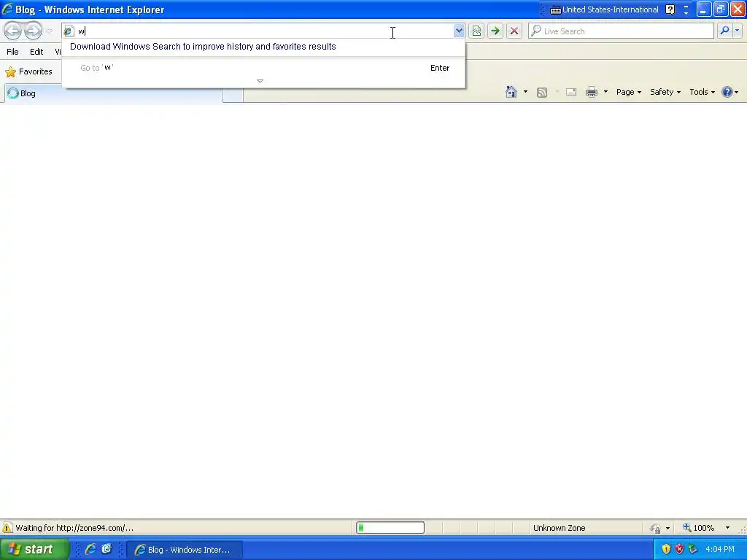
Task: Click the Internet Explorer title bar icon
Action: coord(7,9)
